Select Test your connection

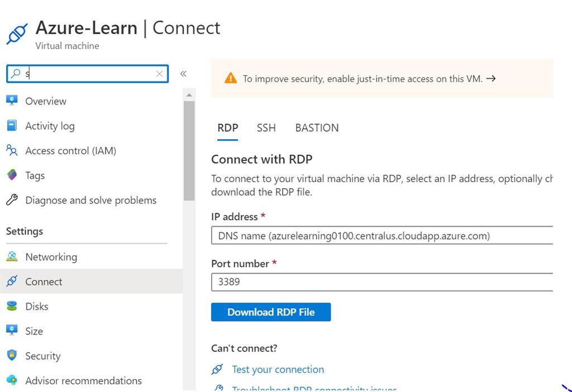click(278, 369)
